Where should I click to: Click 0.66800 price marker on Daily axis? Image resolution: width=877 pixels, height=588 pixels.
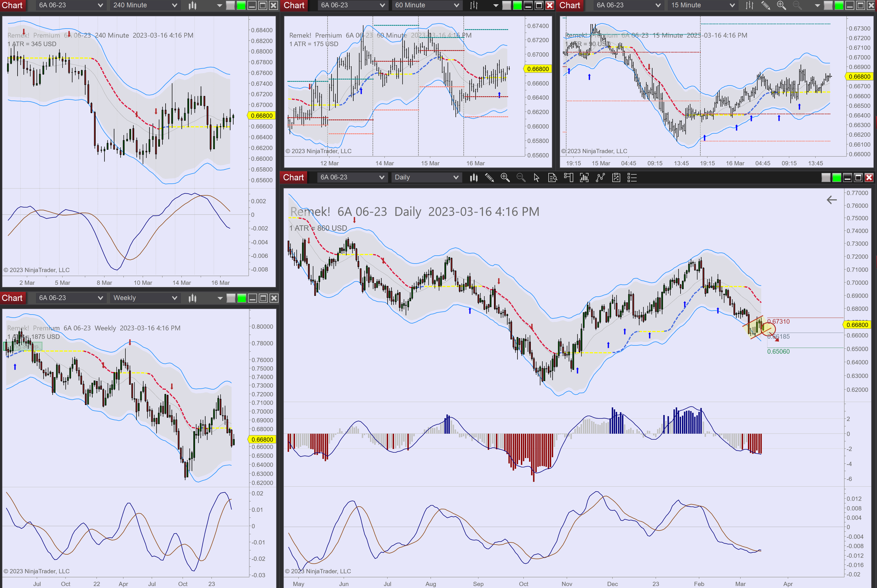coord(857,325)
